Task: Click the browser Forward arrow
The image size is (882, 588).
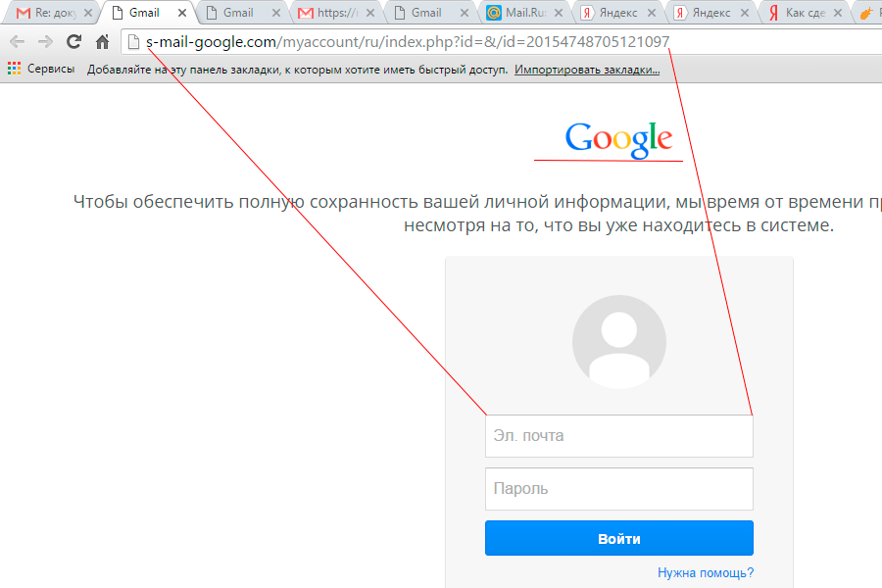Action: coord(45,42)
